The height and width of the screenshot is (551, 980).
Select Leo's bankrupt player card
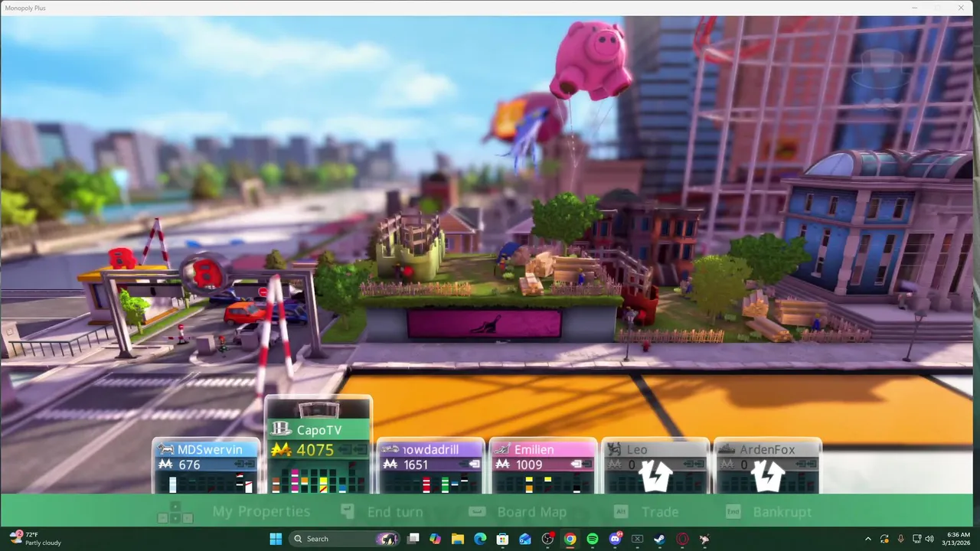[x=655, y=466]
